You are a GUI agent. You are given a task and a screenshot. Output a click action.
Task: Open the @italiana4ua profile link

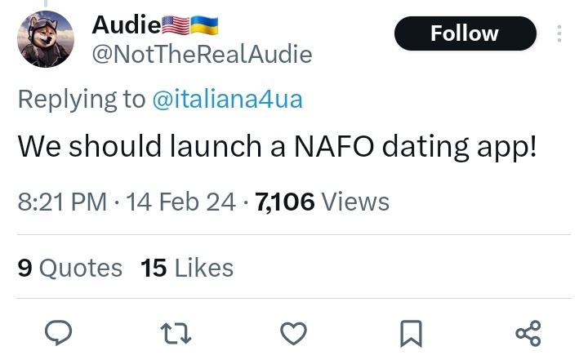(x=227, y=100)
